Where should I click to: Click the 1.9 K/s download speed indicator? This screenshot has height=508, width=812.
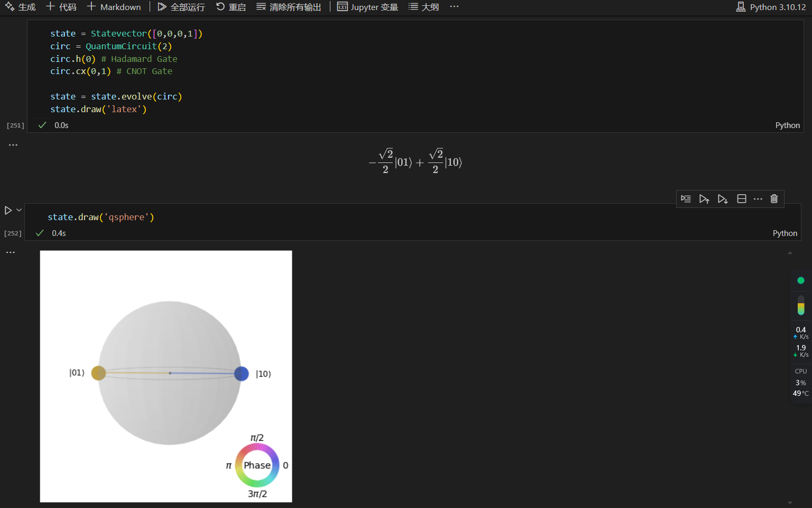point(801,351)
